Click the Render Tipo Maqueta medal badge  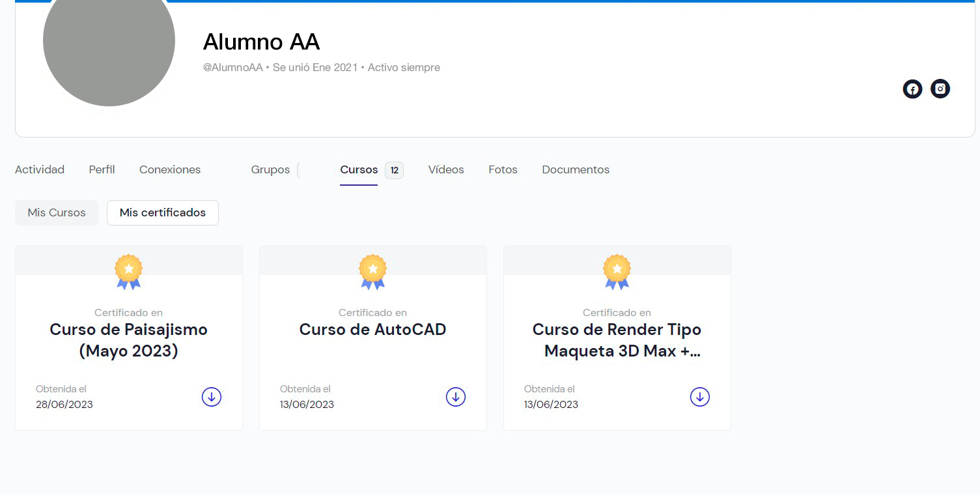click(x=617, y=272)
